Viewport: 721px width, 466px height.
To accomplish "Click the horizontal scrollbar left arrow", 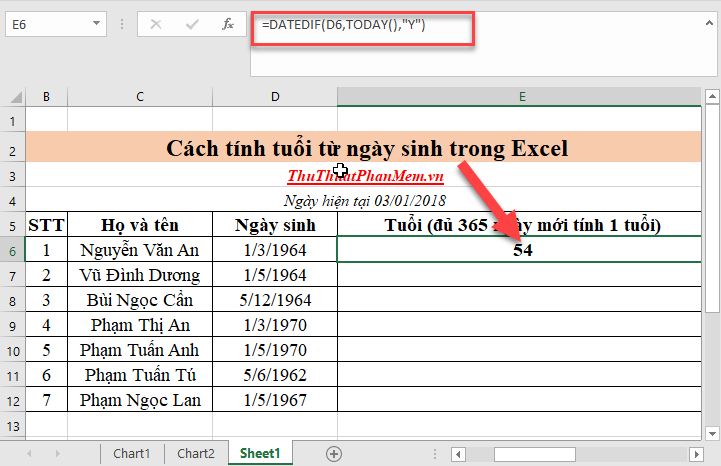I will coord(458,454).
